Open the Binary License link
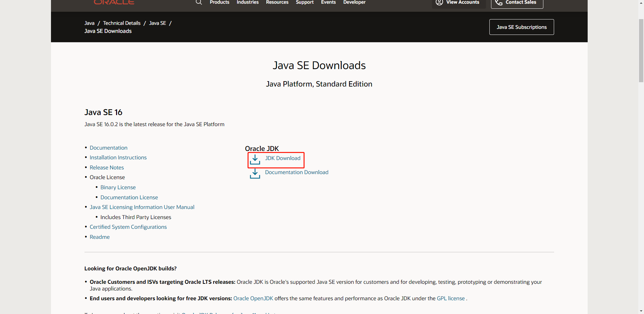 pos(118,187)
